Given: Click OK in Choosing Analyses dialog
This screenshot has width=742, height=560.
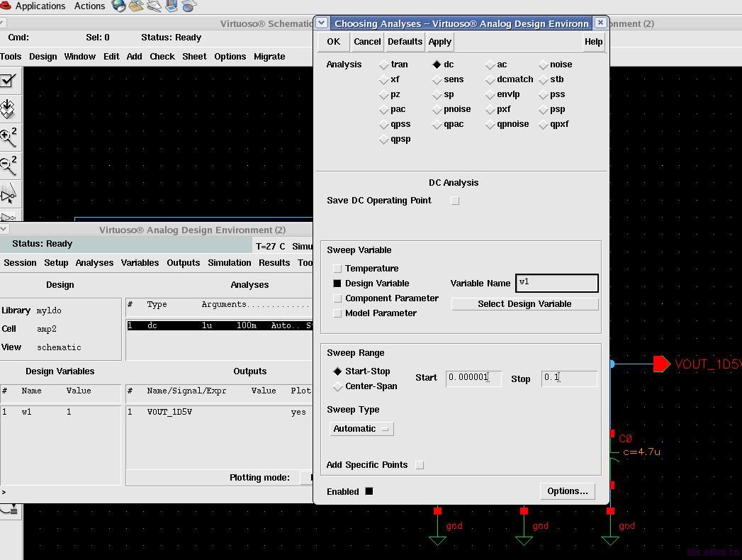Looking at the screenshot, I should (334, 42).
